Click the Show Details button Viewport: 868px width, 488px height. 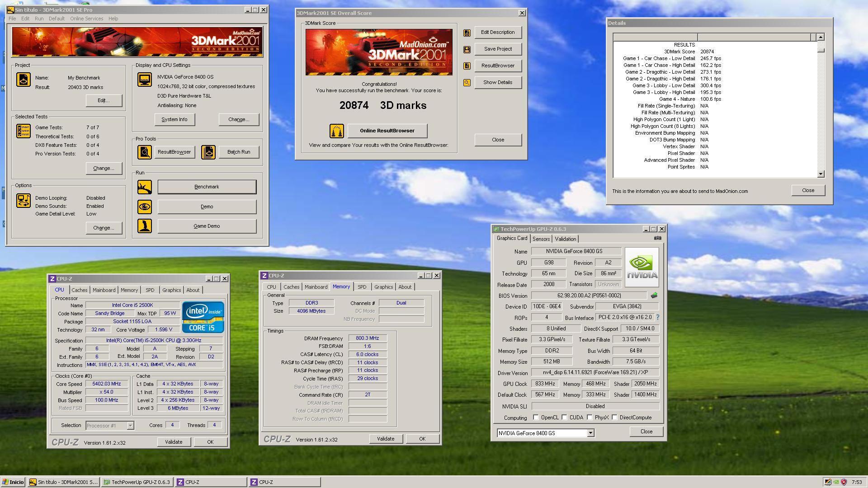coord(498,83)
